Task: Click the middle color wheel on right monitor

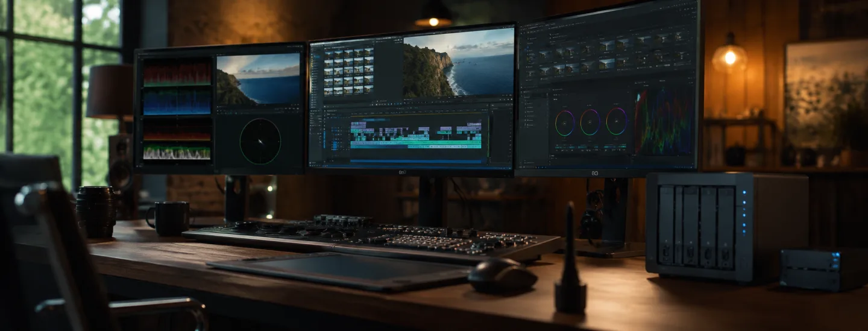Action: click(x=590, y=122)
